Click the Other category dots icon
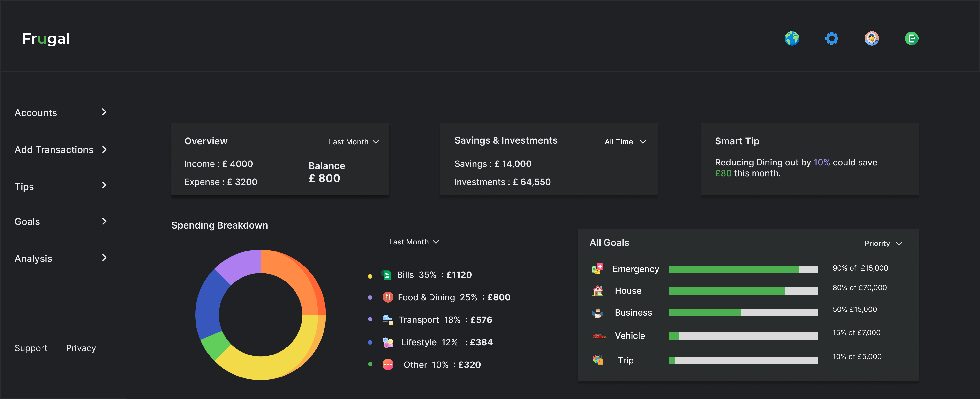The width and height of the screenshot is (980, 399). pos(388,365)
